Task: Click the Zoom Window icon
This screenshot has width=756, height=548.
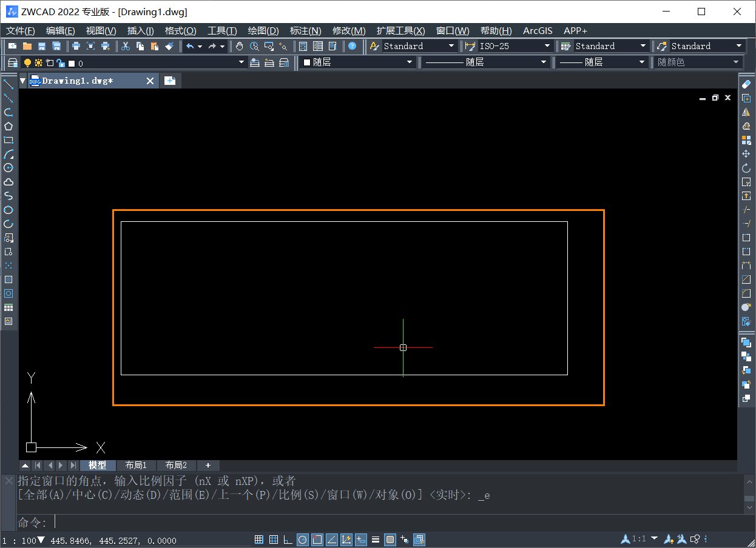Action: pyautogui.click(x=269, y=46)
